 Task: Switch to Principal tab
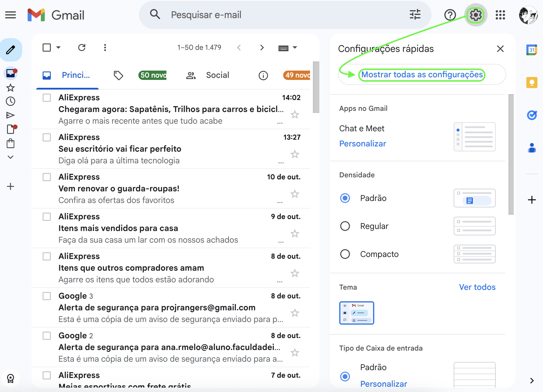coord(67,75)
